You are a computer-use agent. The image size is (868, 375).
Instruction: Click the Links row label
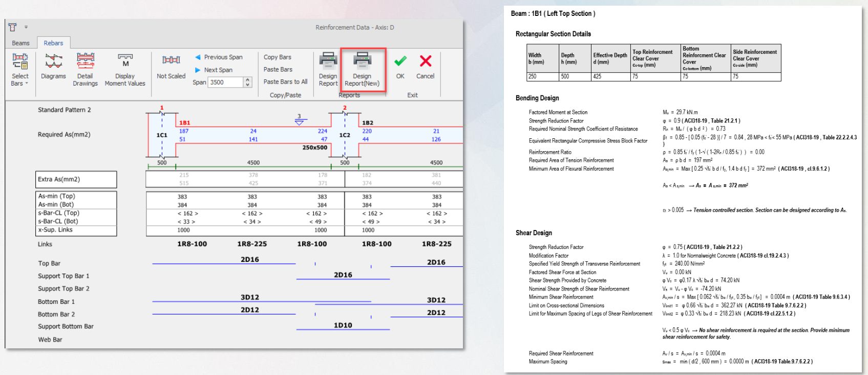[45, 244]
